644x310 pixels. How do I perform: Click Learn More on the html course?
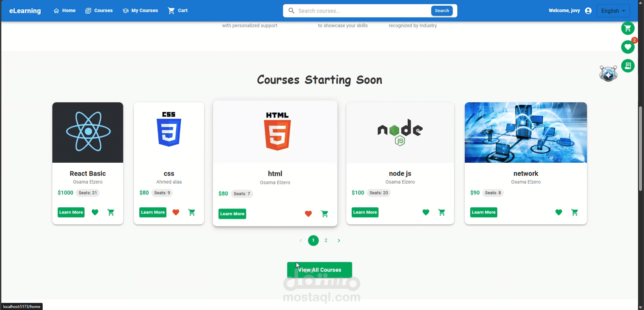232,214
